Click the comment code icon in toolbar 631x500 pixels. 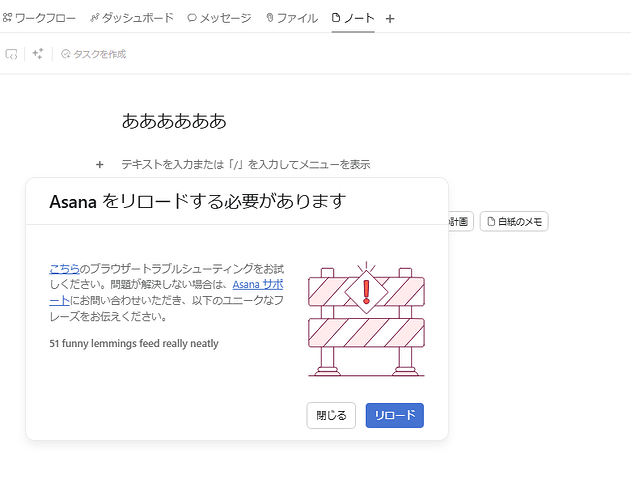(x=11, y=54)
